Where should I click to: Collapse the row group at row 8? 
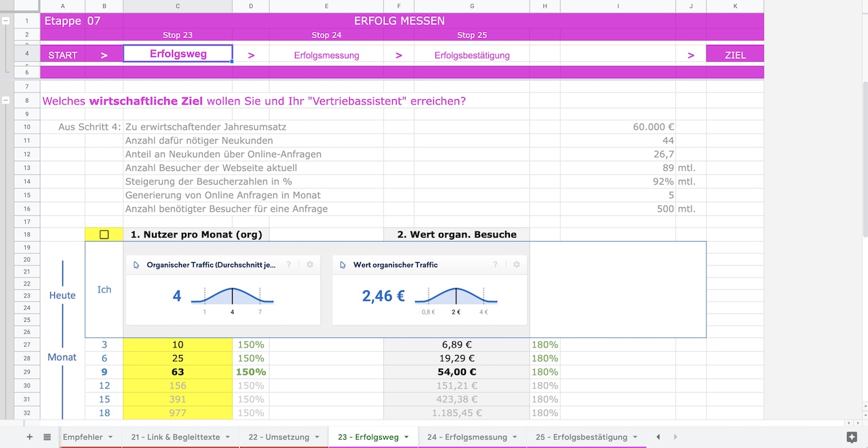coord(6,100)
